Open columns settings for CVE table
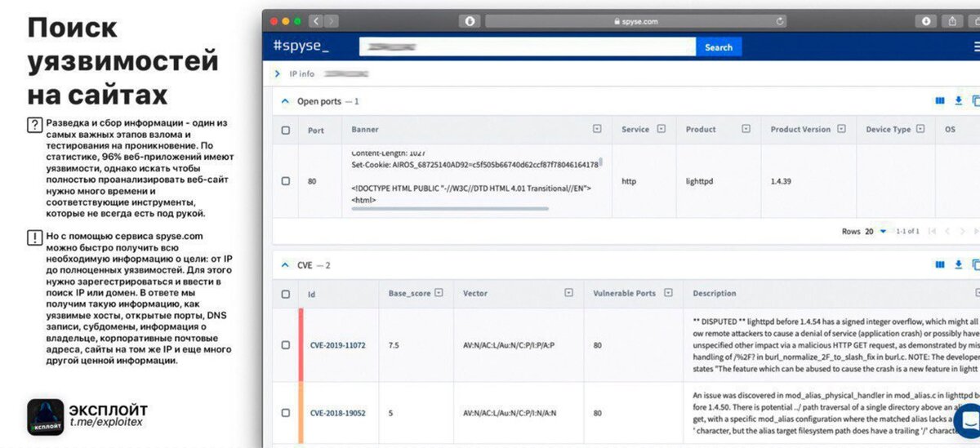 [940, 265]
